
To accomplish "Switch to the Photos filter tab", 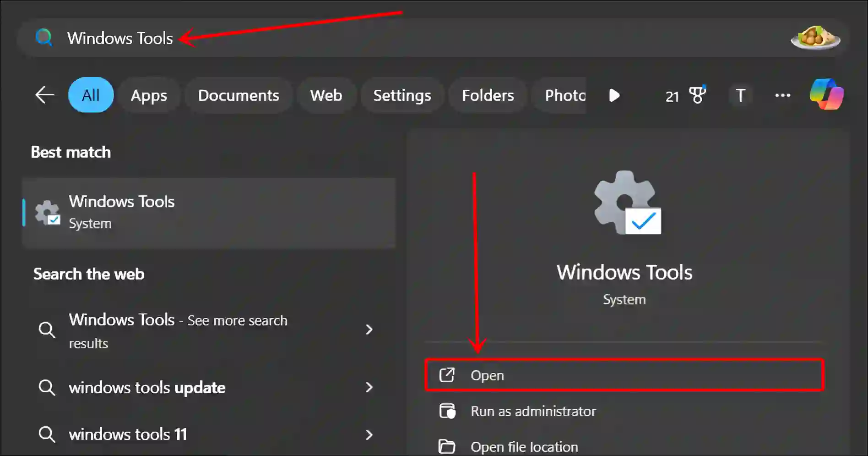I will pyautogui.click(x=559, y=95).
